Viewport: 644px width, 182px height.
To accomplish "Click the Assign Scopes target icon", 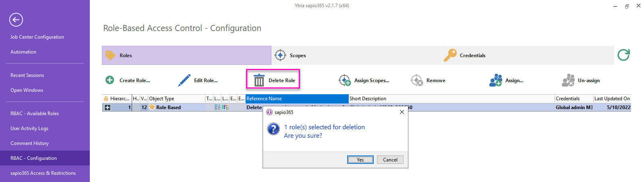I will pos(344,80).
